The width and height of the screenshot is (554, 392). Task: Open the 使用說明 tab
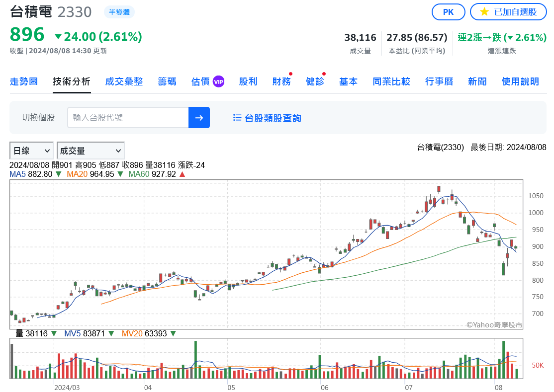(x=521, y=81)
